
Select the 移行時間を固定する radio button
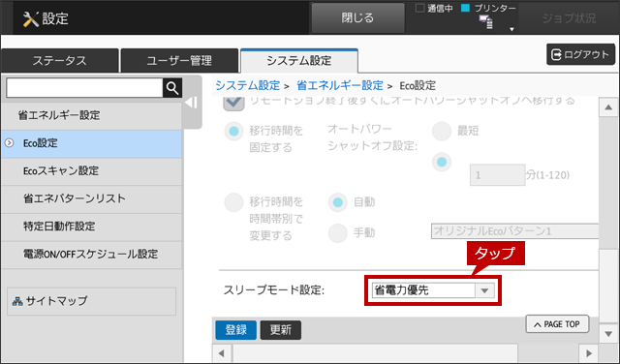pos(233,132)
